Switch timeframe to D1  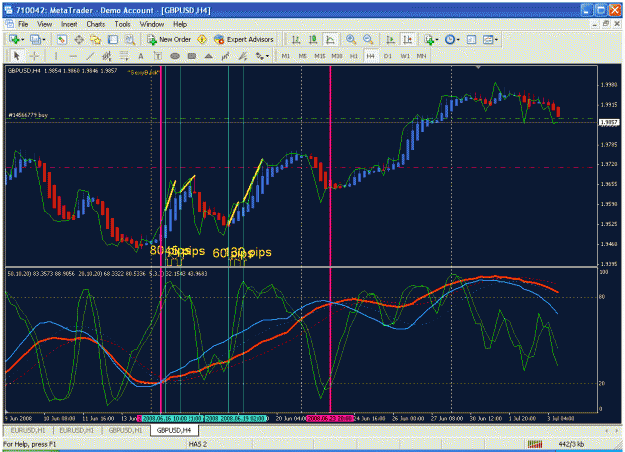[387, 56]
